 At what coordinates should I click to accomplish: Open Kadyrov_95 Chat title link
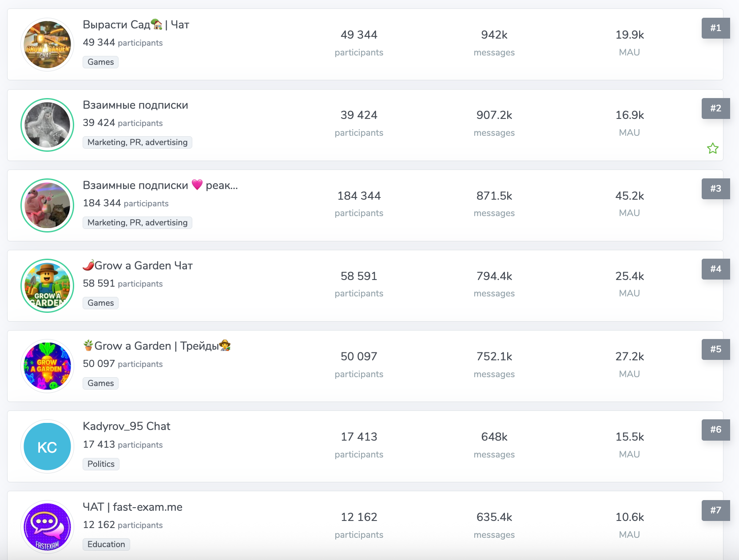(x=127, y=426)
